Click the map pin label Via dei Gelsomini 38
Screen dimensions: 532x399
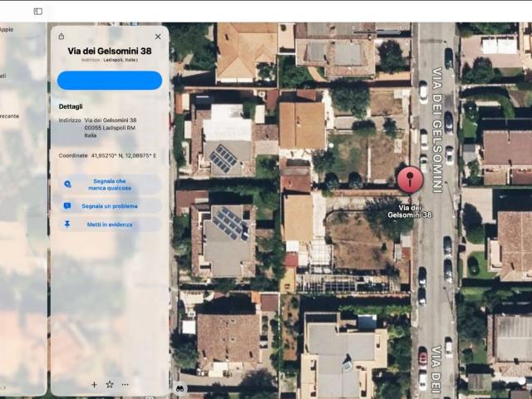[410, 211]
